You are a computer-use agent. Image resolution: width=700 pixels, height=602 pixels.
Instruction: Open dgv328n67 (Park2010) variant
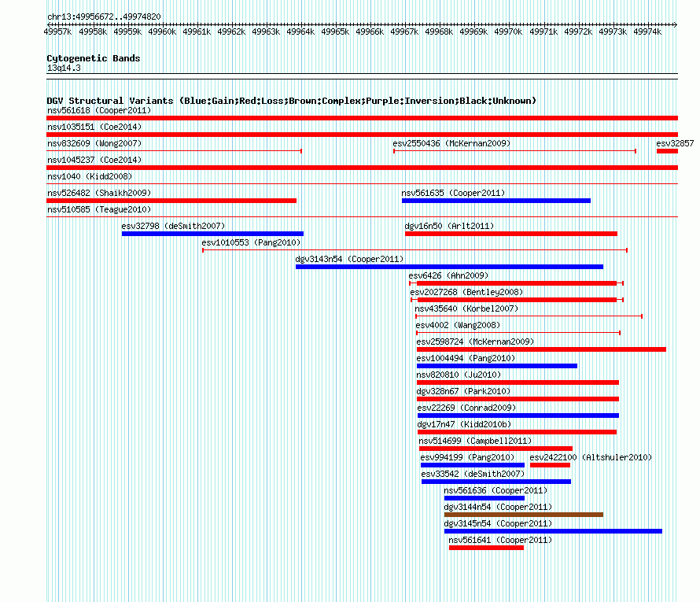tap(463, 391)
